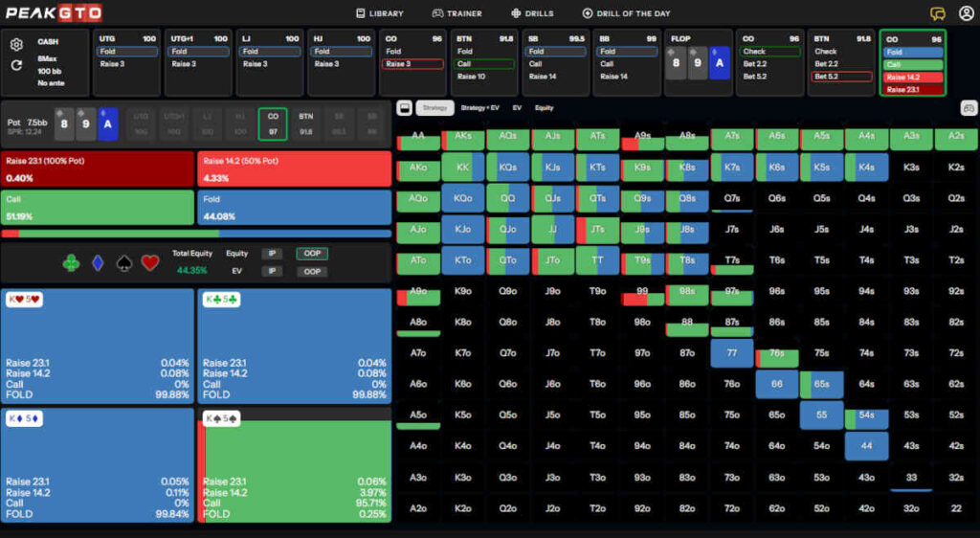This screenshot has height=538, width=980.
Task: Select Fold in UTG panel
Action: 127,52
